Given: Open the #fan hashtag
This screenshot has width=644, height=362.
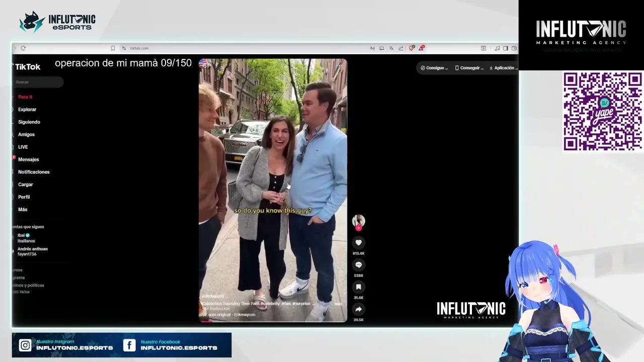Looking at the screenshot, I should pyautogui.click(x=286, y=304).
